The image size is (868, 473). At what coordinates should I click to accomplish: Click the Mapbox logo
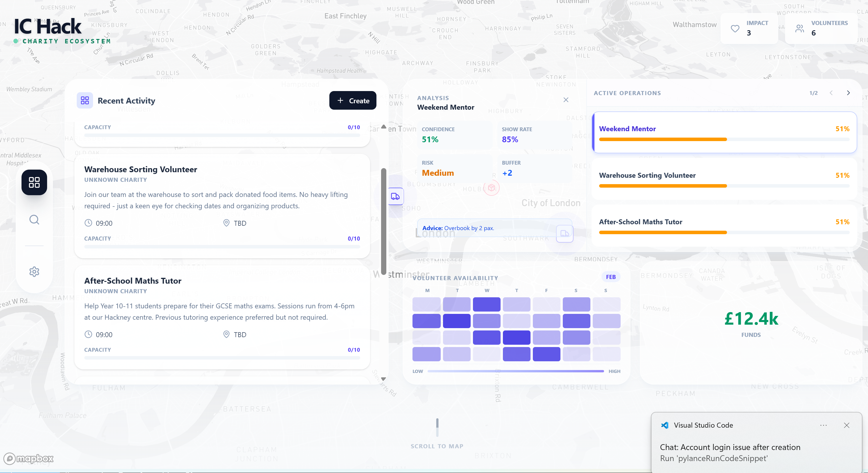29,458
